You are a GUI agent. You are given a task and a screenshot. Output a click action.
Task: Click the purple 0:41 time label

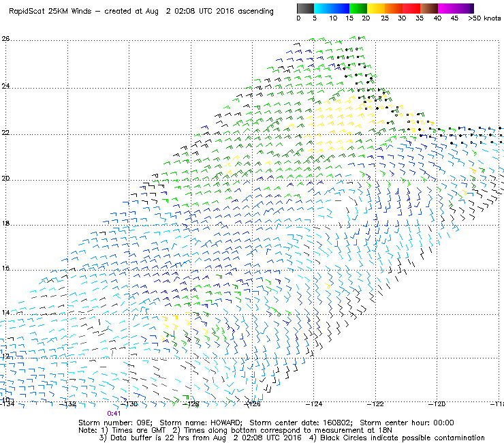coord(114,414)
